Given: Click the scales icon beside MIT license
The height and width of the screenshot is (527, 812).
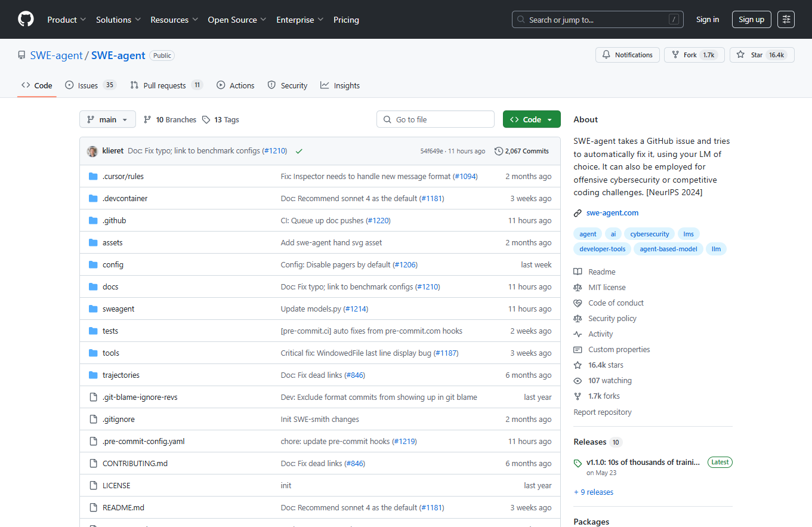Looking at the screenshot, I should 578,288.
